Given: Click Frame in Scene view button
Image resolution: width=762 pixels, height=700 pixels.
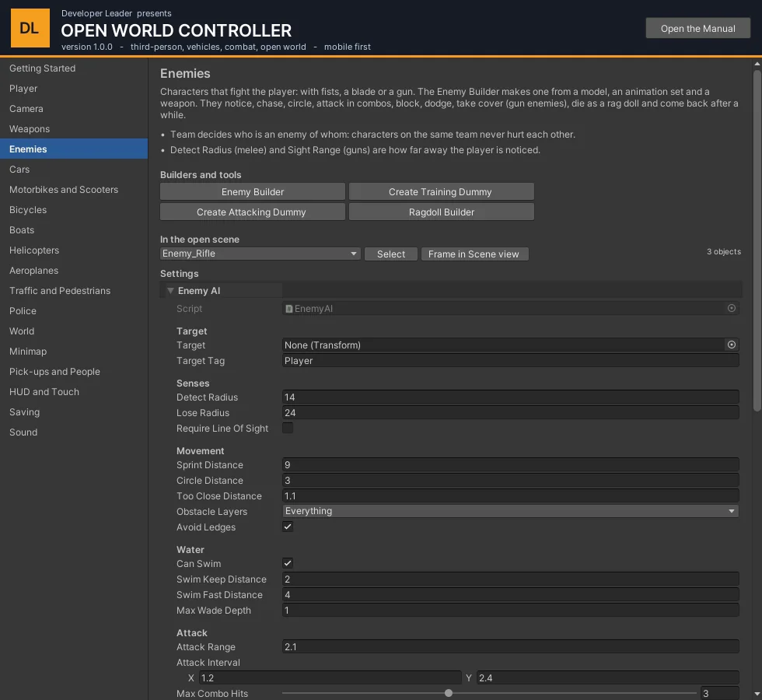Looking at the screenshot, I should tap(475, 254).
